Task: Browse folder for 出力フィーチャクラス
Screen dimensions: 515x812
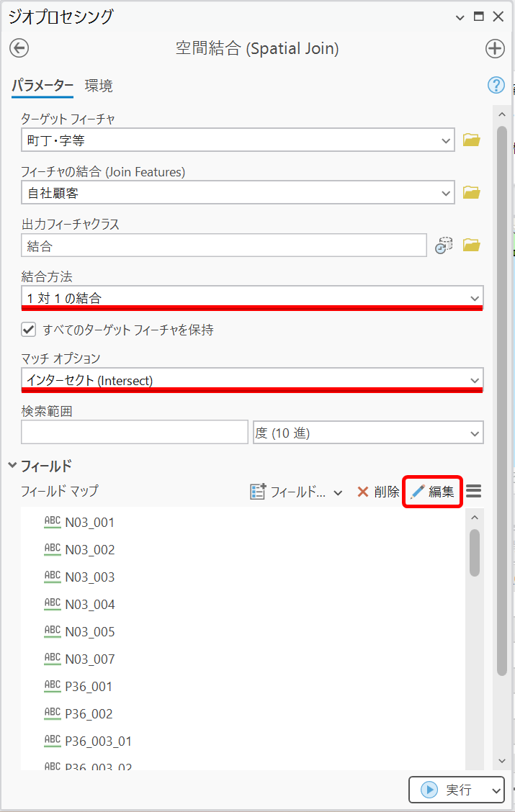Action: pos(471,245)
